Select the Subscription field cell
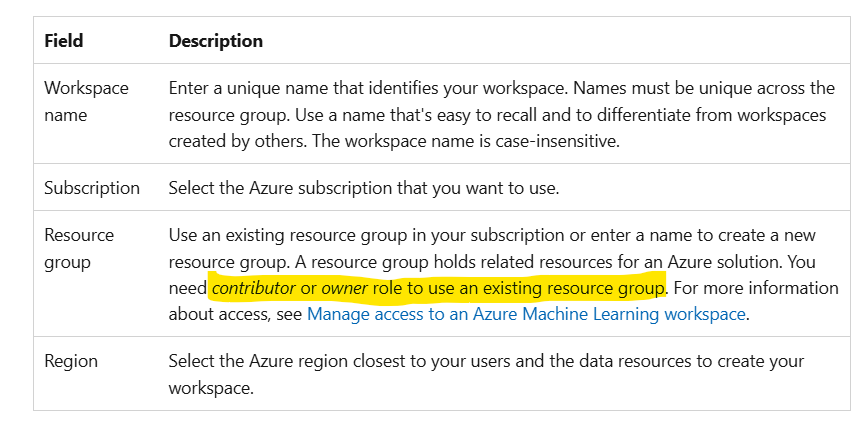 [92, 188]
